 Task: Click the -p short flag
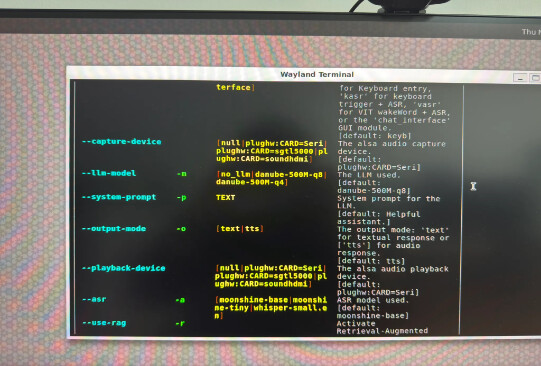tap(181, 198)
